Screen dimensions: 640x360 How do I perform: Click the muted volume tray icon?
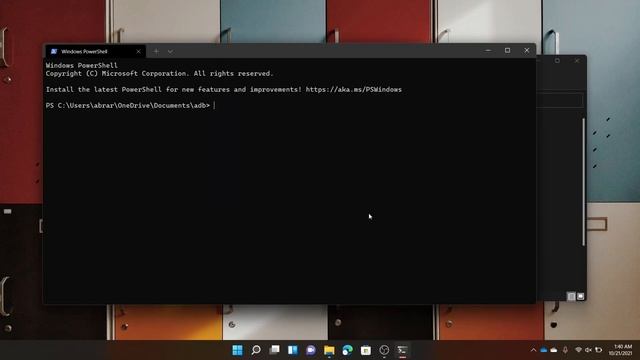588,350
